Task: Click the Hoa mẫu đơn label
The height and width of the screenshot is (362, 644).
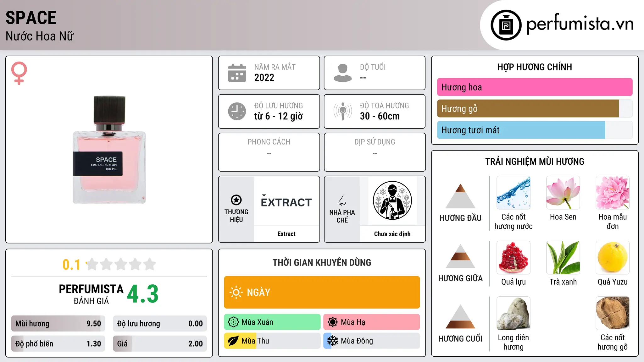Action: pyautogui.click(x=613, y=222)
